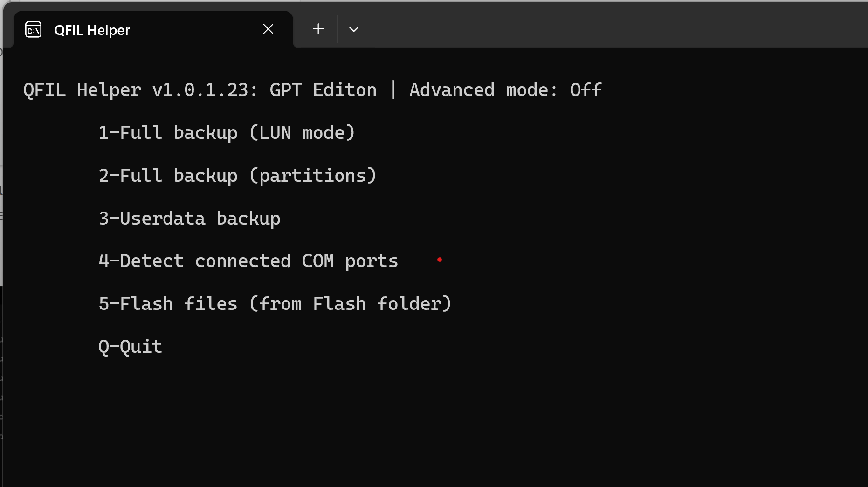Click the "Q-Quit" option text
The height and width of the screenshot is (487, 868).
tap(130, 347)
